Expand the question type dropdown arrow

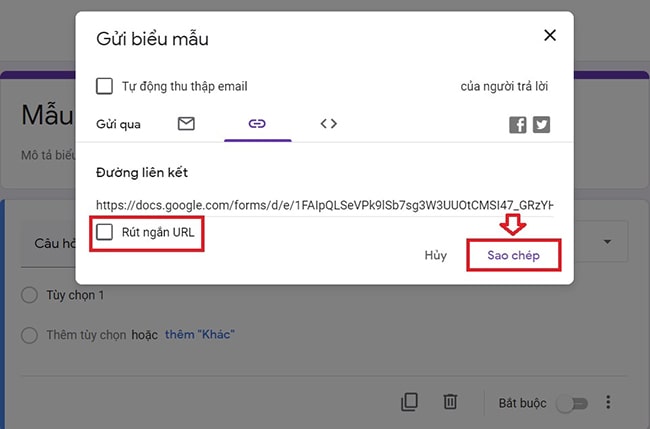(607, 242)
